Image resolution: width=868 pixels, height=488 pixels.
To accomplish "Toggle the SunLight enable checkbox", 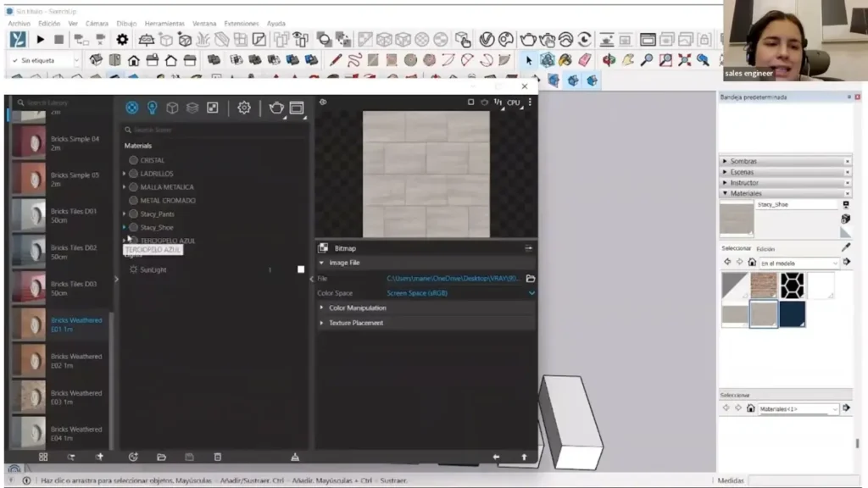I will (300, 269).
